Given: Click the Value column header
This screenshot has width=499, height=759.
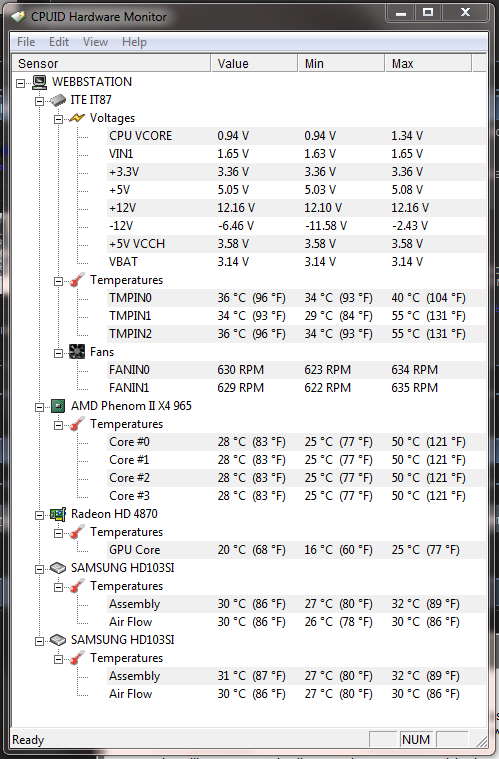Looking at the screenshot, I should 254,63.
